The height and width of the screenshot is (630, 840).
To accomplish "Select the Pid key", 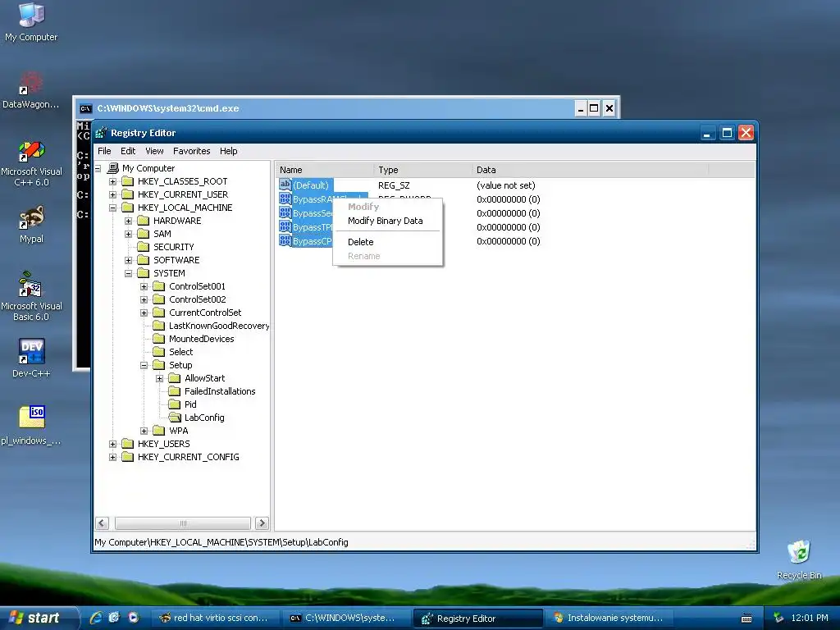I will pos(190,404).
